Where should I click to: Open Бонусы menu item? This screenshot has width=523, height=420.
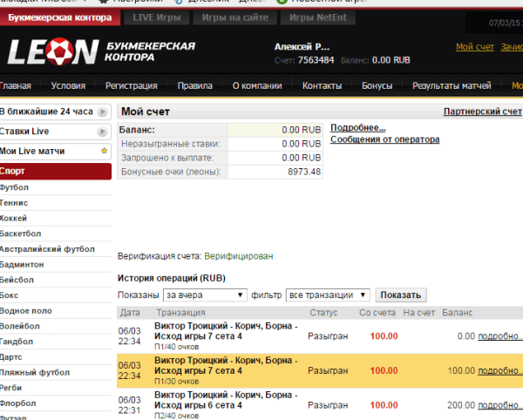point(377,86)
